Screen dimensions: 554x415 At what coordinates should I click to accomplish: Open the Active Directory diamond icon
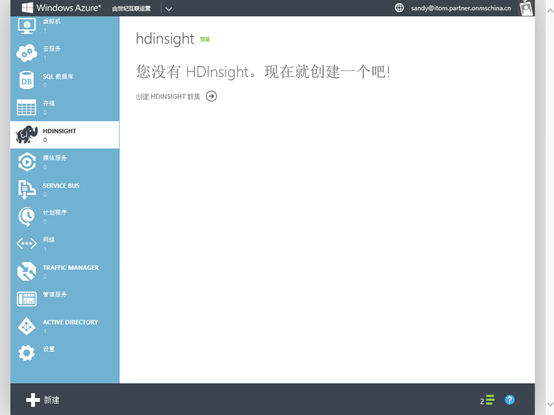click(26, 326)
